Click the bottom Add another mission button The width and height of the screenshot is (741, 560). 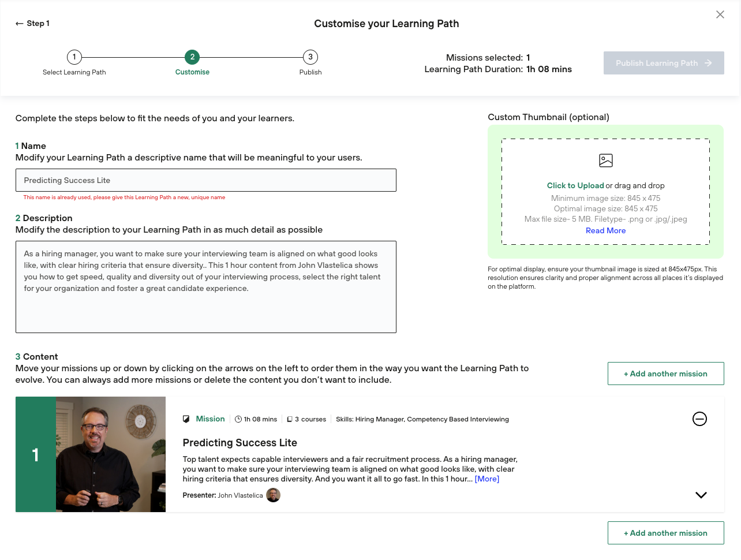665,533
